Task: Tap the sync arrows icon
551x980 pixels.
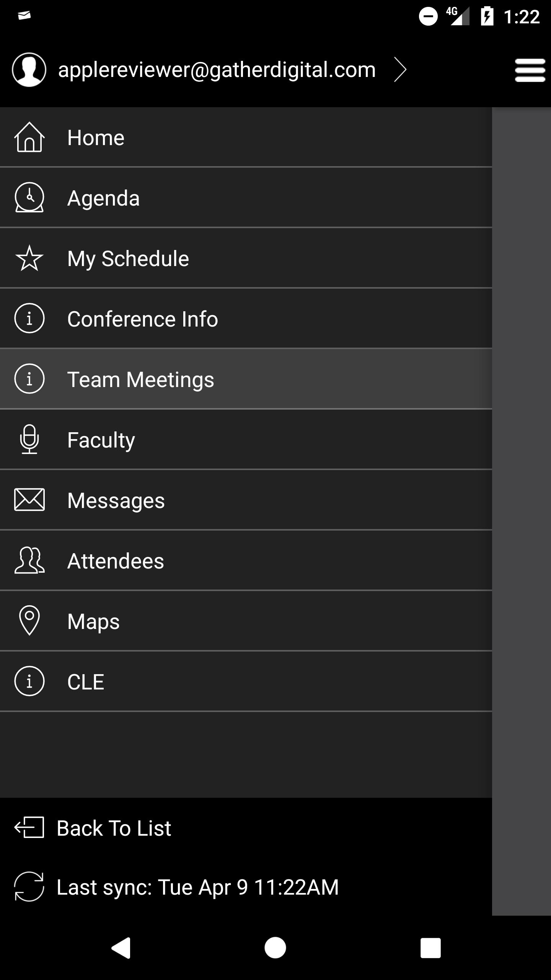Action: click(x=29, y=887)
